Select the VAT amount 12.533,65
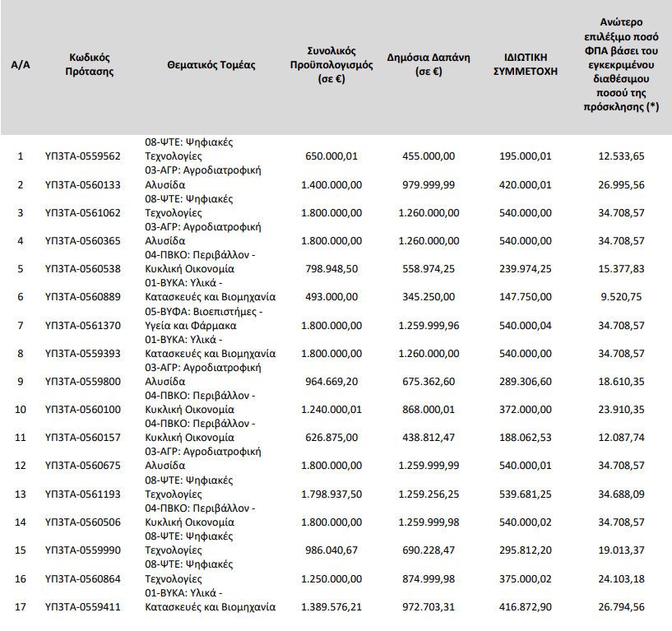The width and height of the screenshot is (672, 631). [x=621, y=156]
